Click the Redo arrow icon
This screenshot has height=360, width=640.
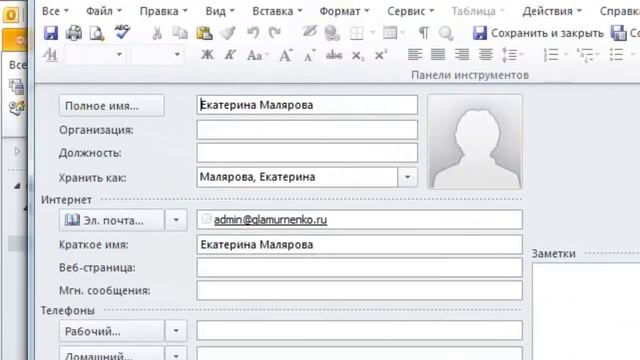tap(275, 33)
